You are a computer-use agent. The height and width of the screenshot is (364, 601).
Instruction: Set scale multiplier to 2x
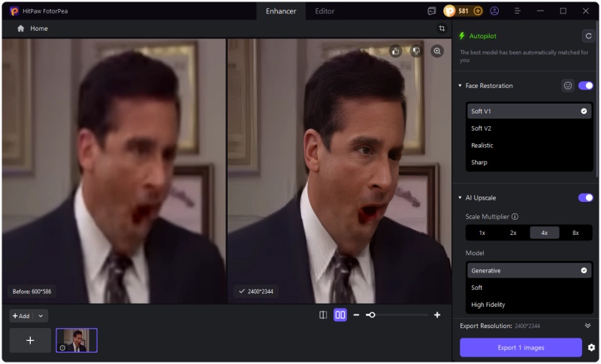pos(513,233)
